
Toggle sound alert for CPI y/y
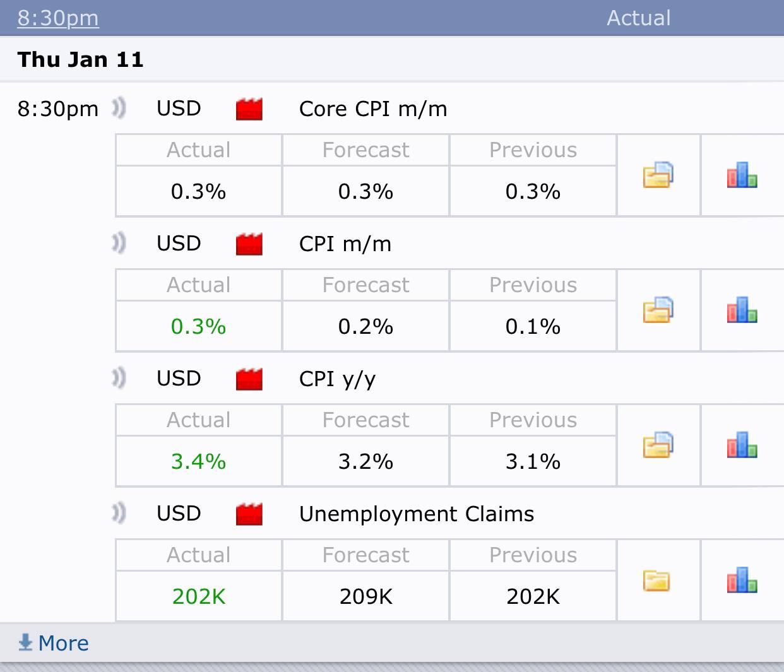click(119, 378)
